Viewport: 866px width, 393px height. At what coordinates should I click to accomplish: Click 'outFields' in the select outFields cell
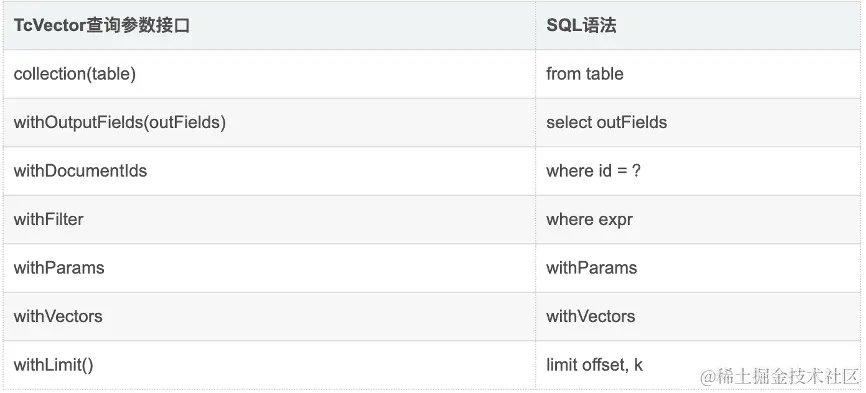pos(632,123)
